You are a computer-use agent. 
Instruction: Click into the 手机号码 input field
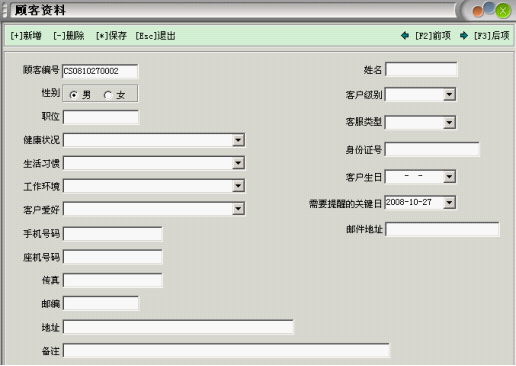tap(113, 234)
